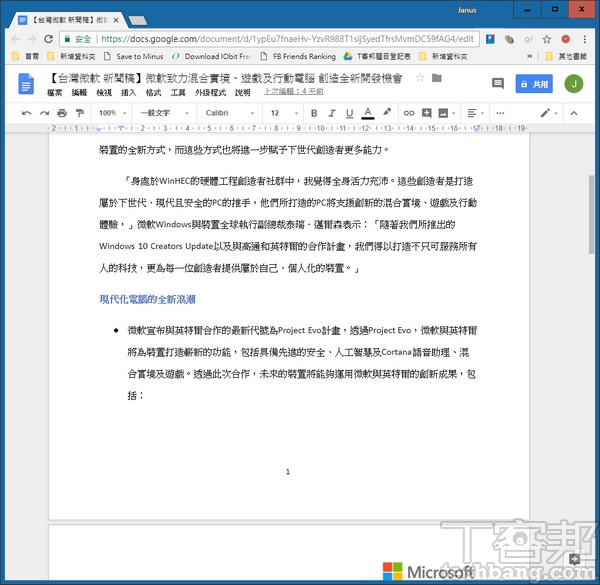Viewport: 600px width, 585px height.
Task: Open a new tab
Action: click(x=138, y=21)
